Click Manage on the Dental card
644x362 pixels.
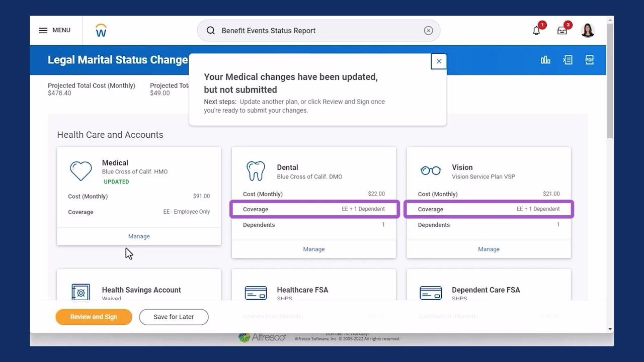tap(314, 249)
